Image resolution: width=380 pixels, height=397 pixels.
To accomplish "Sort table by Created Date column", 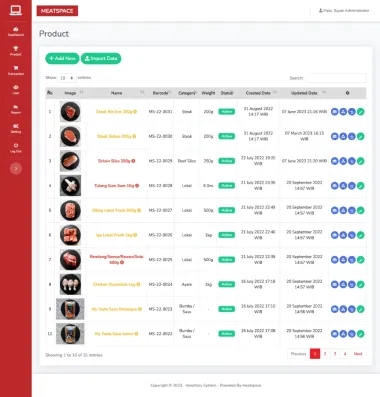I will click(x=258, y=93).
